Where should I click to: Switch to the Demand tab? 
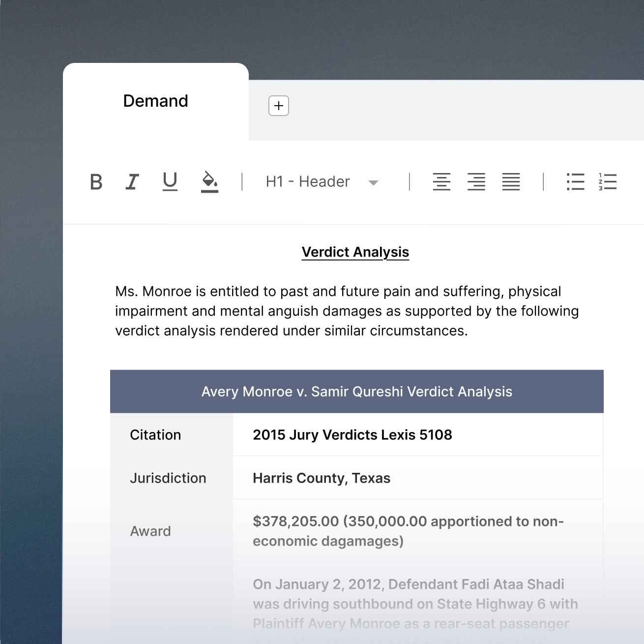coord(155,101)
